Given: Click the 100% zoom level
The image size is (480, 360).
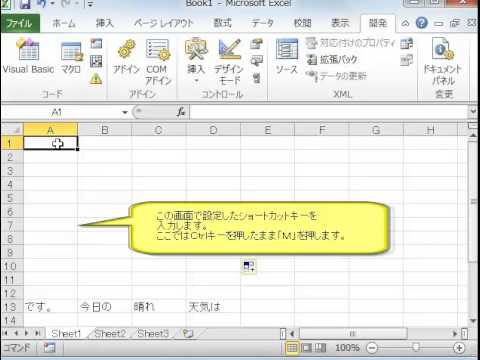Looking at the screenshot, I should pyautogui.click(x=347, y=348).
